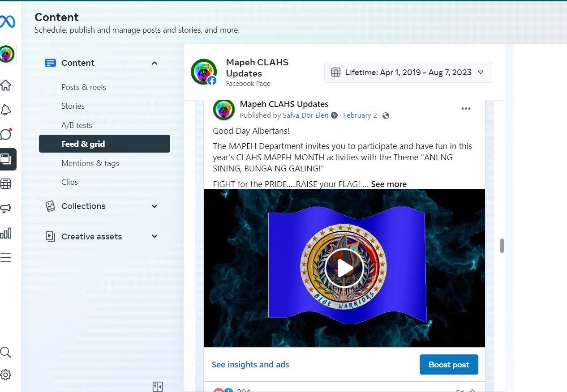The image size is (567, 392).
Task: Click the feed vertical scrollbar thumb
Action: point(502,246)
